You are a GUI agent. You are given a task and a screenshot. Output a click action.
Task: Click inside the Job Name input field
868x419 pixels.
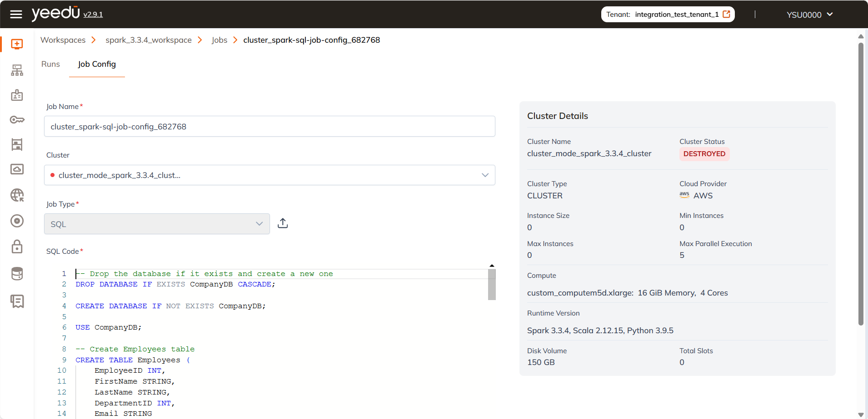tap(269, 126)
